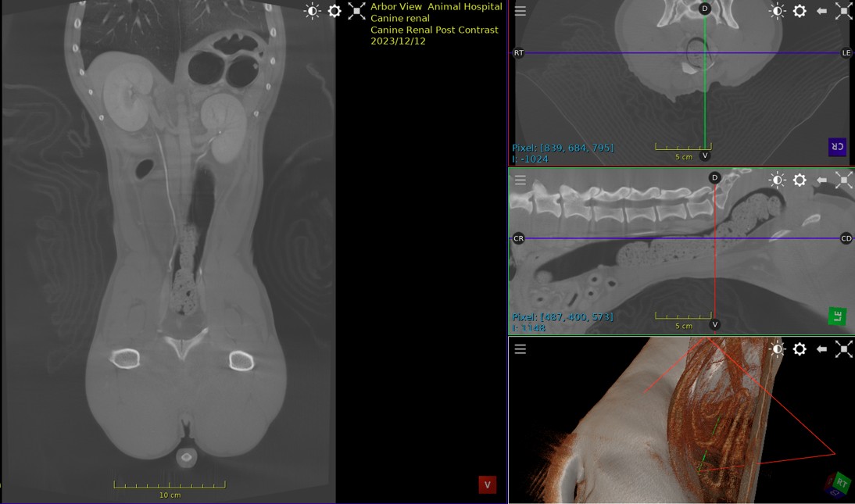Screen dimensions: 855x504
Task: Maximize the axial view panel
Action: (x=843, y=11)
